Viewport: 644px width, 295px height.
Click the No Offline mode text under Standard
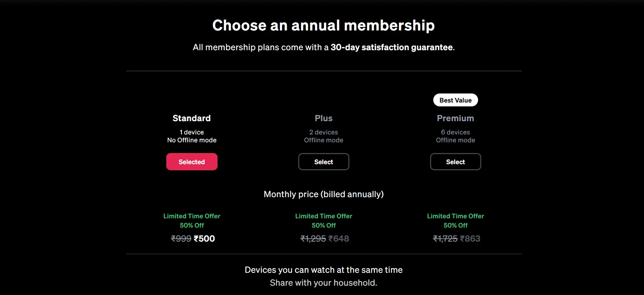point(192,140)
